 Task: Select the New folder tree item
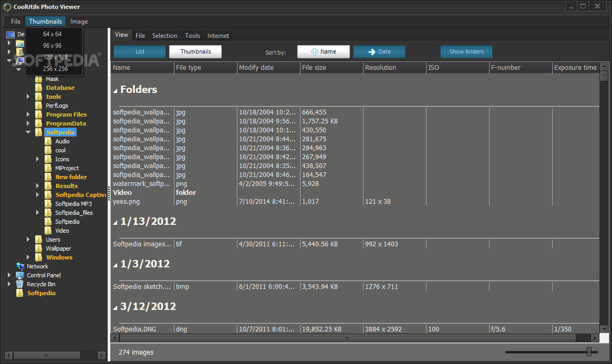(x=71, y=177)
